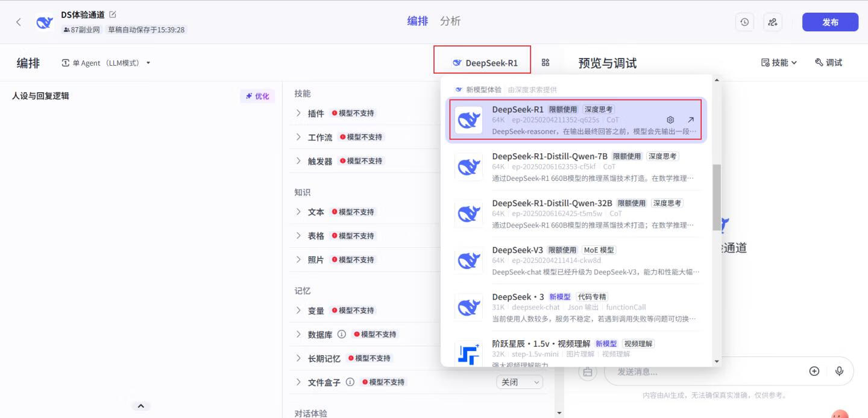868x418 pixels.
Task: Click the microphone icon for voice input
Action: point(839,372)
